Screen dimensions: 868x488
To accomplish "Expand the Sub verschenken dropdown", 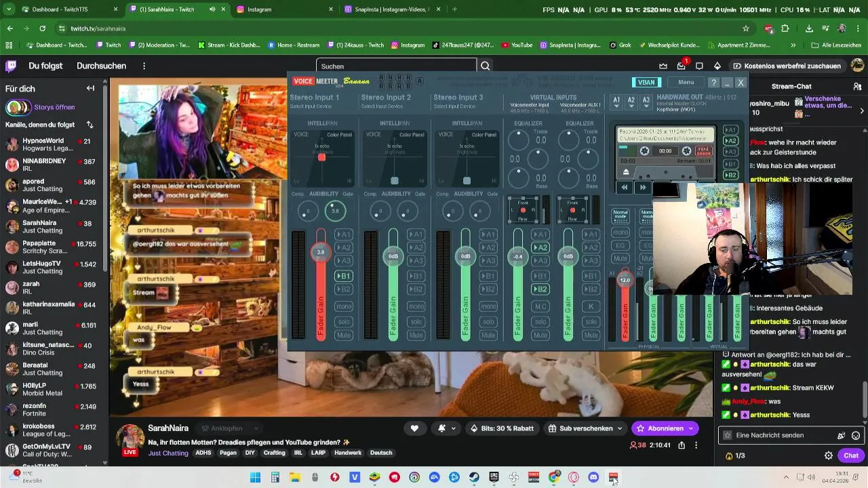I will coord(620,428).
